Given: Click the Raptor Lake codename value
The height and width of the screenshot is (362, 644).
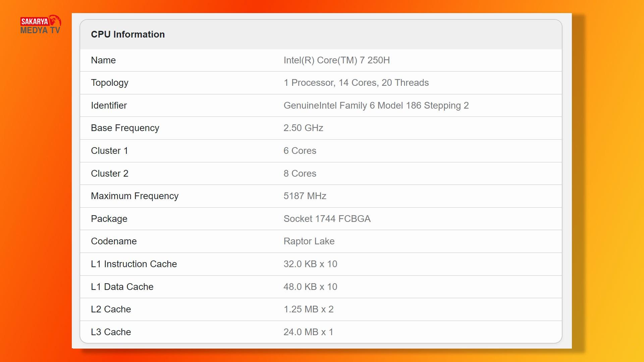Looking at the screenshot, I should pyautogui.click(x=309, y=241).
